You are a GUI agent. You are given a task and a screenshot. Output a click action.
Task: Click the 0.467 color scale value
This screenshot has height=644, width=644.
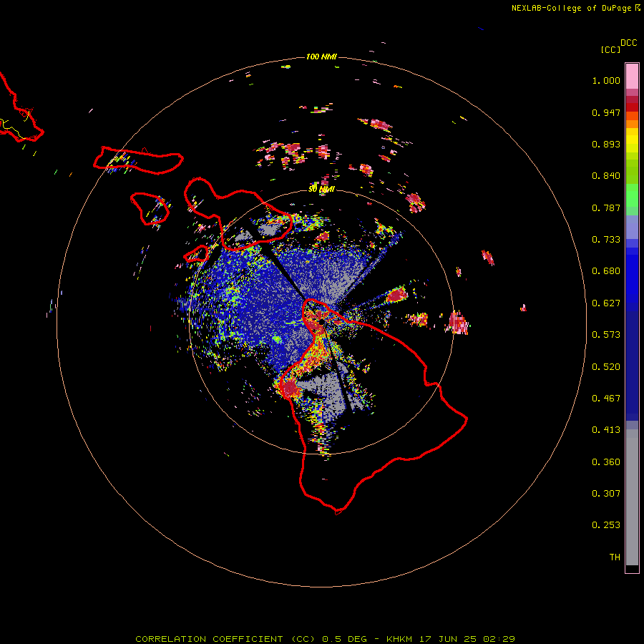coord(606,399)
